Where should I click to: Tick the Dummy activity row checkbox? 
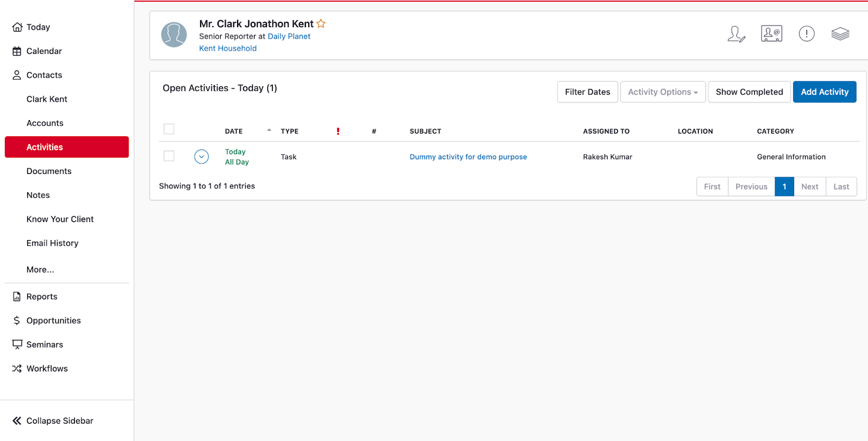tap(169, 156)
